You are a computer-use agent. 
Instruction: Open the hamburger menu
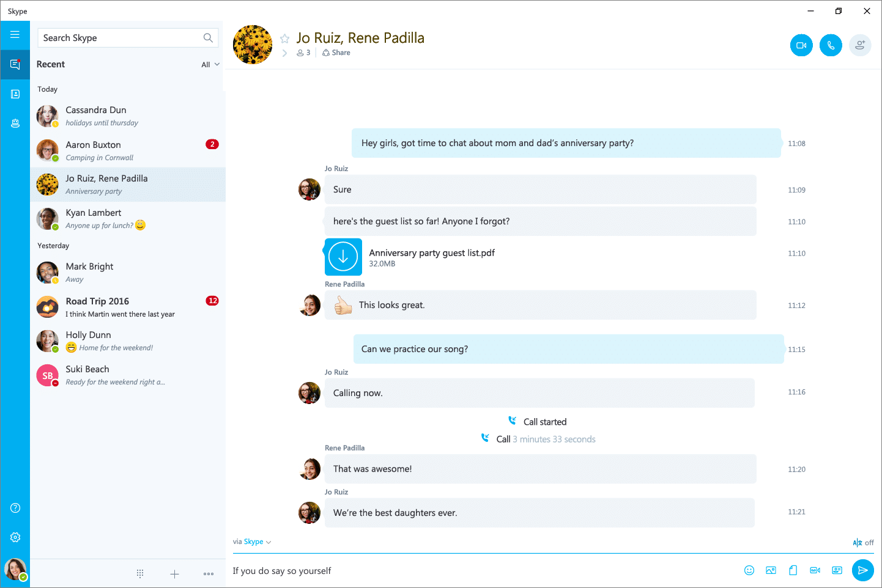15,35
